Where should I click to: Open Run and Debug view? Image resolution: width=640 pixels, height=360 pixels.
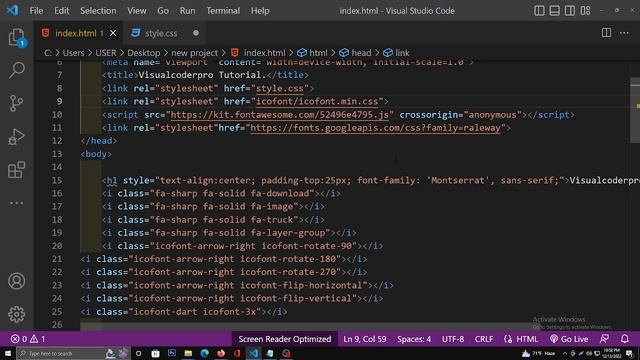[17, 137]
